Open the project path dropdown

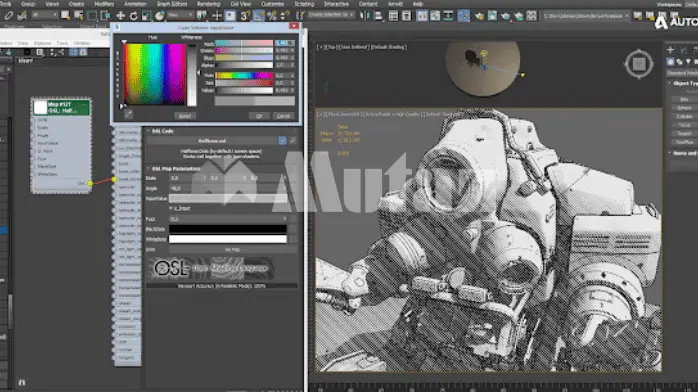coord(586,16)
